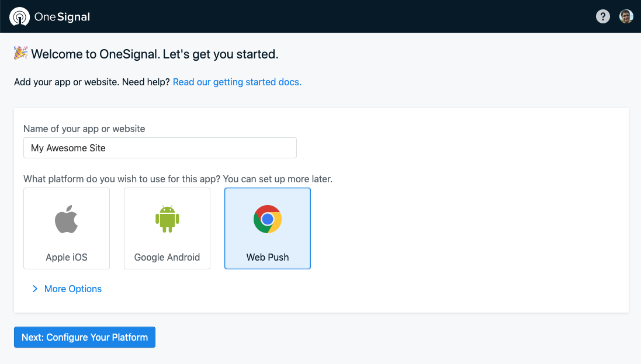Click the Welcome to OneSignal heading

pyautogui.click(x=154, y=54)
